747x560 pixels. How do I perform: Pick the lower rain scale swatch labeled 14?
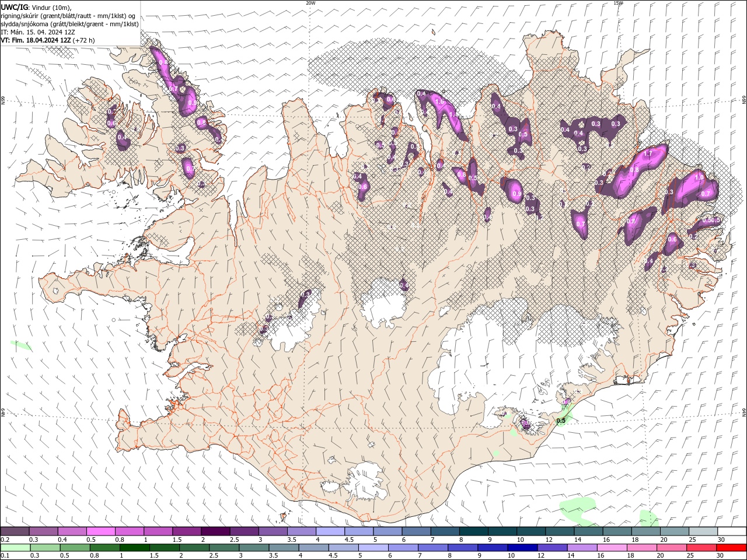click(582, 548)
